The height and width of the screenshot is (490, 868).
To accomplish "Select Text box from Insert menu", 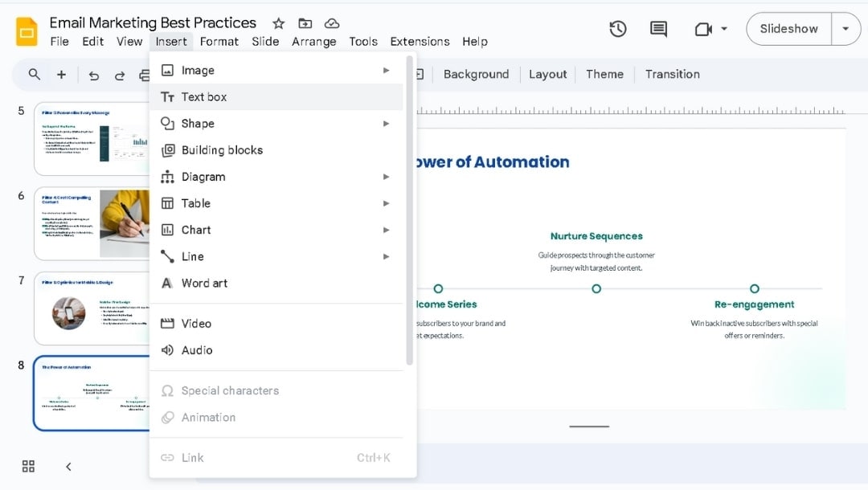I will 204,97.
